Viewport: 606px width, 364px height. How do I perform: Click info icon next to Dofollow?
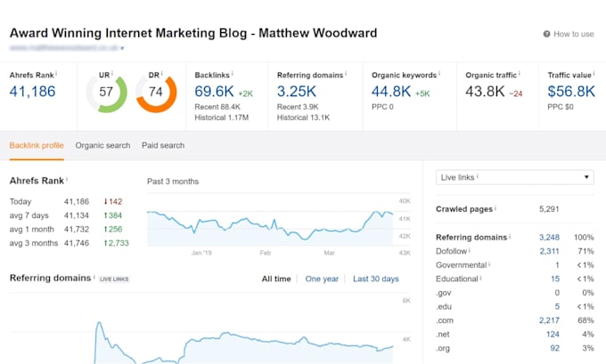(x=470, y=250)
